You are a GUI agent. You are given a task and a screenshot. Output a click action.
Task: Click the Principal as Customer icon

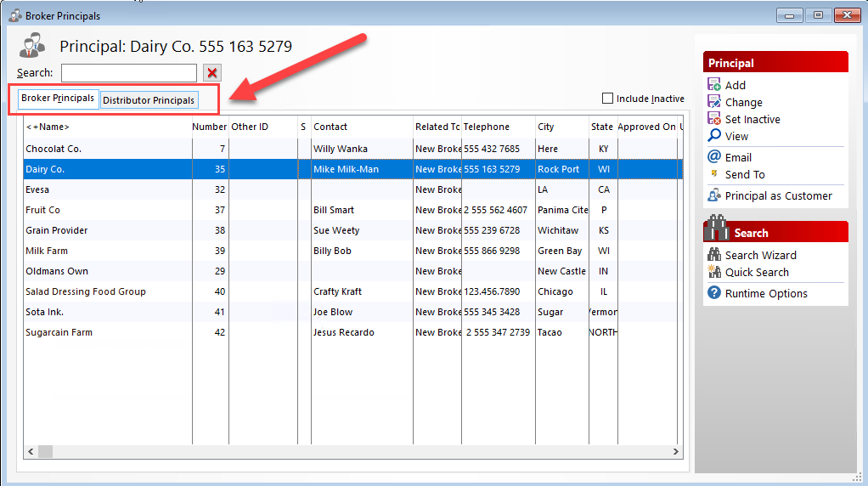[714, 195]
